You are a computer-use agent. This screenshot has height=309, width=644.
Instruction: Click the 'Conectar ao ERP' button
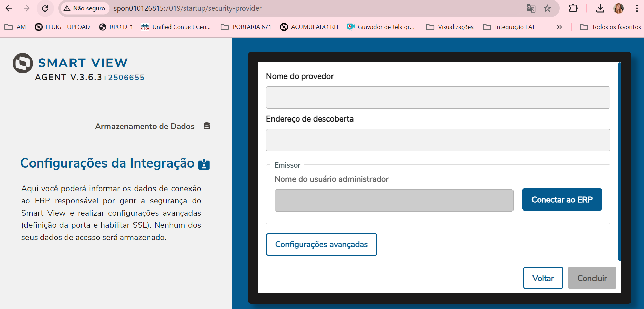tap(562, 199)
